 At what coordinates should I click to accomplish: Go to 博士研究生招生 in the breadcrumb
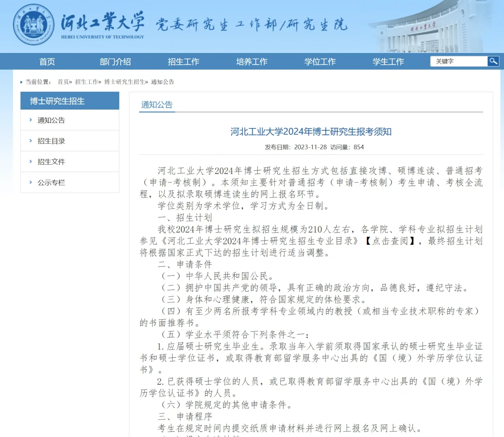(125, 82)
